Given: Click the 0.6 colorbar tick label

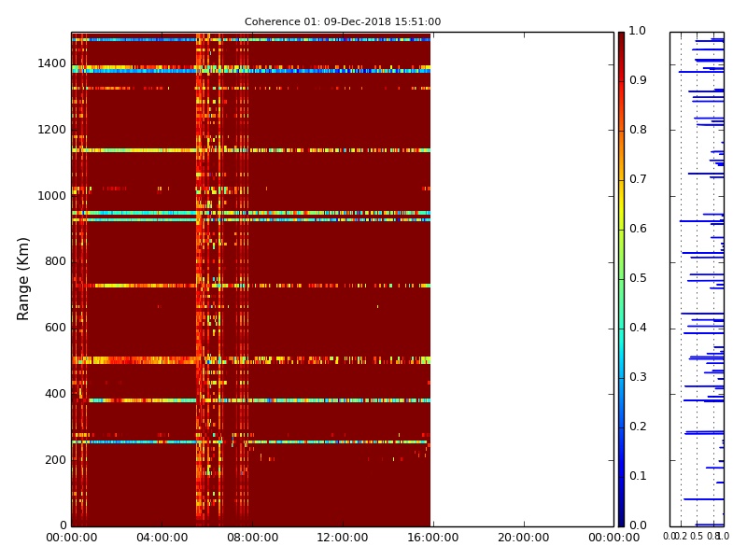Looking at the screenshot, I should 638,229.
